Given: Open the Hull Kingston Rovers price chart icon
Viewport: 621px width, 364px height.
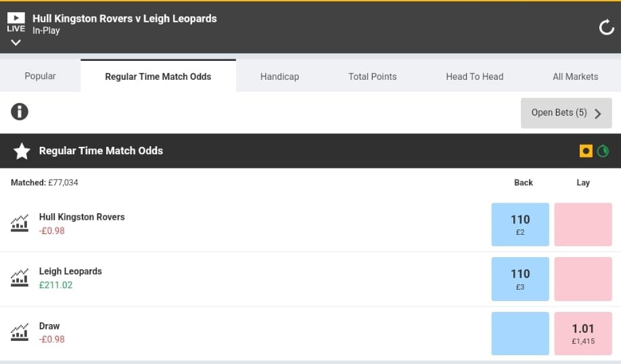Looking at the screenshot, I should point(20,223).
